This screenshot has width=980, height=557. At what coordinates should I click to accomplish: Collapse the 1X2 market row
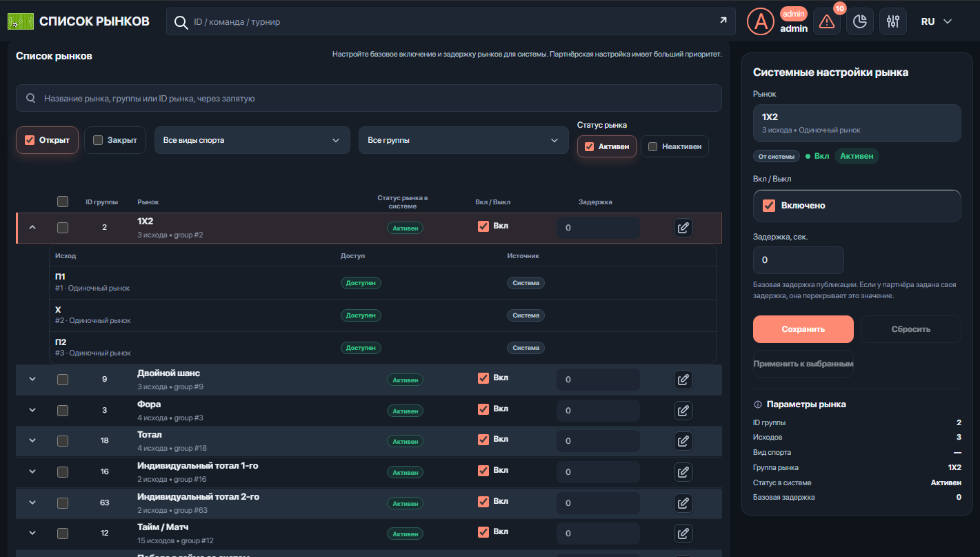[x=32, y=227]
